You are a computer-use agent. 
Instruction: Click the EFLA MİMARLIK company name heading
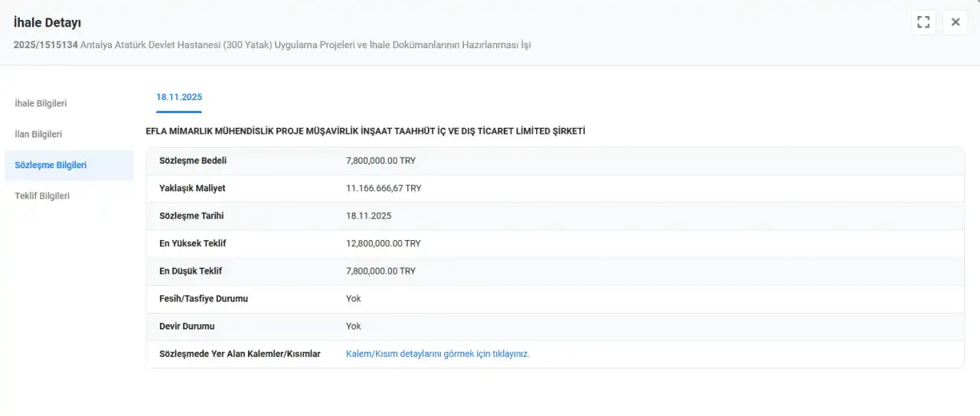point(365,131)
